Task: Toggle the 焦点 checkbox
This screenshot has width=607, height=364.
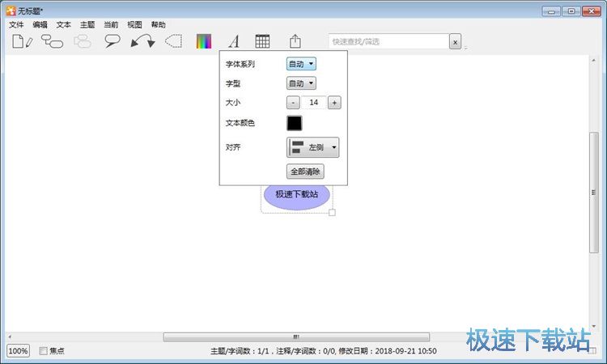Action: coord(44,351)
